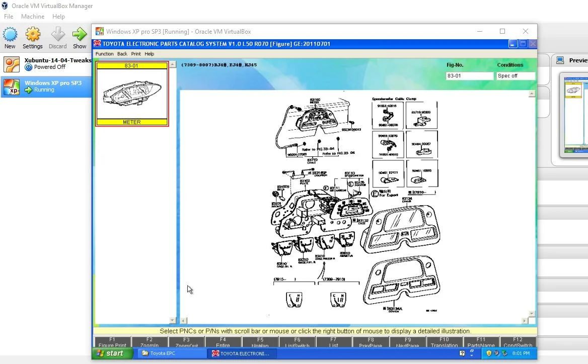This screenshot has width=588, height=364.
Task: Switch to TOYOTA ELECTRONI... taskbar item
Action: coord(243,353)
